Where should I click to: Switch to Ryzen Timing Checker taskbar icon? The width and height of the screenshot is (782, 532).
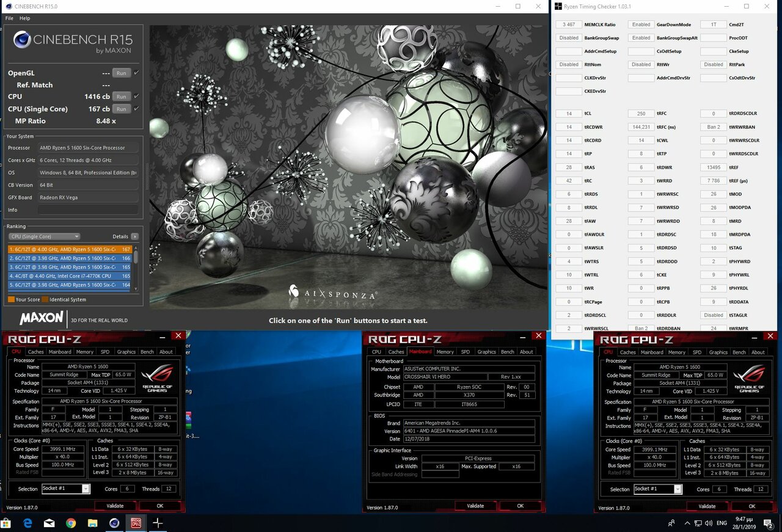(158, 523)
